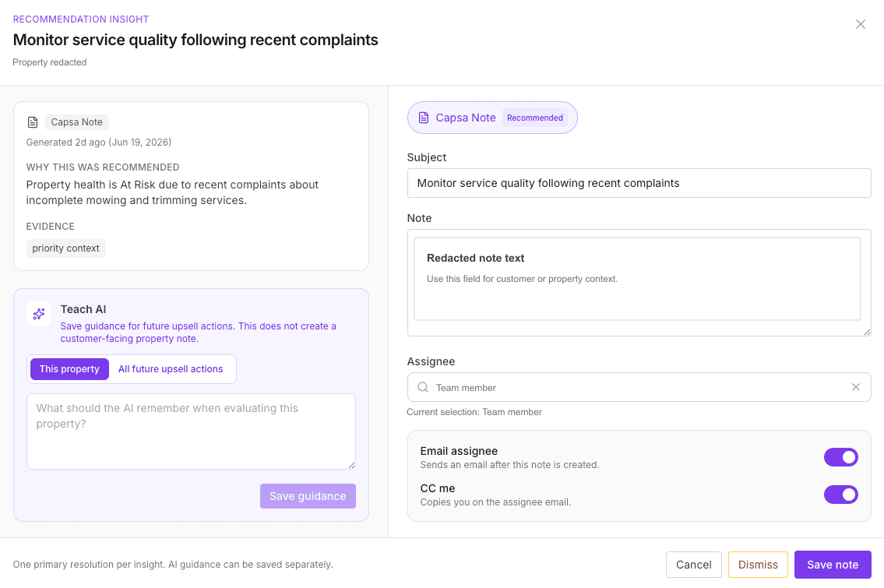Close the Recommendation Insight dialog
This screenshot has height=588, width=884.
(x=861, y=24)
